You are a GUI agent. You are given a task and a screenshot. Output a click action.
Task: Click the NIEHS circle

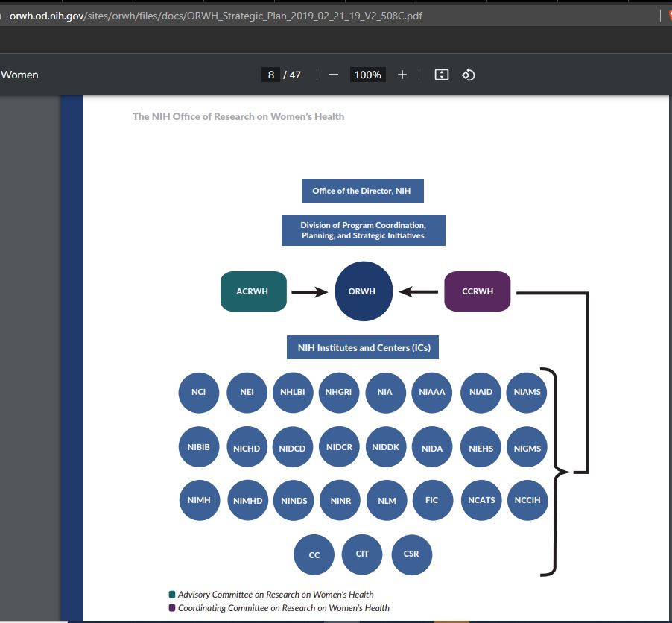point(481,447)
